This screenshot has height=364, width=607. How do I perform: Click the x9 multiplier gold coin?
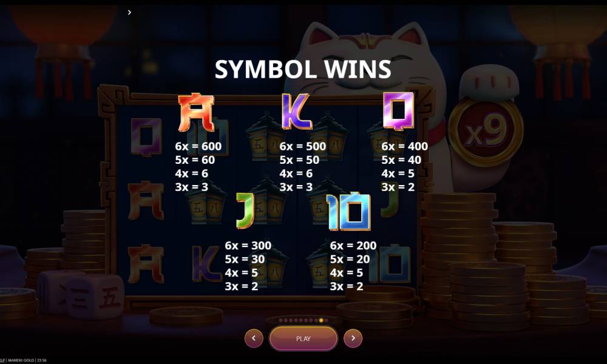(486, 132)
